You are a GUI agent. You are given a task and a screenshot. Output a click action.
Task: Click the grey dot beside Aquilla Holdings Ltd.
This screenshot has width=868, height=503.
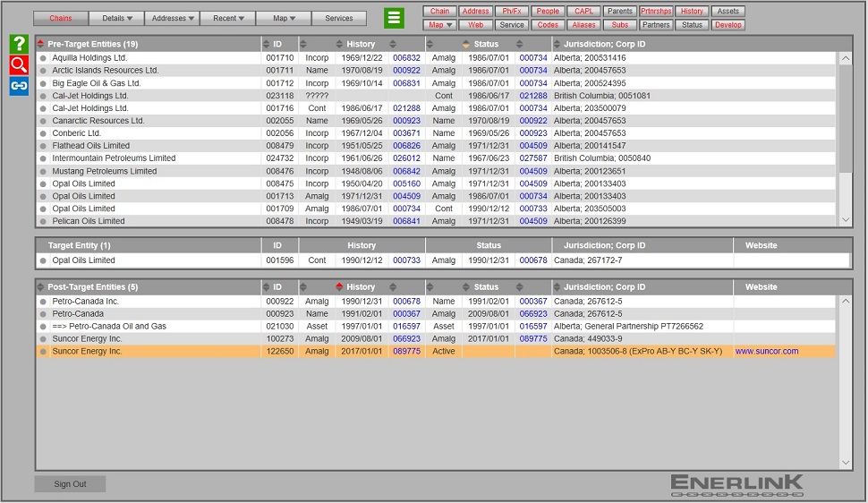(43, 58)
